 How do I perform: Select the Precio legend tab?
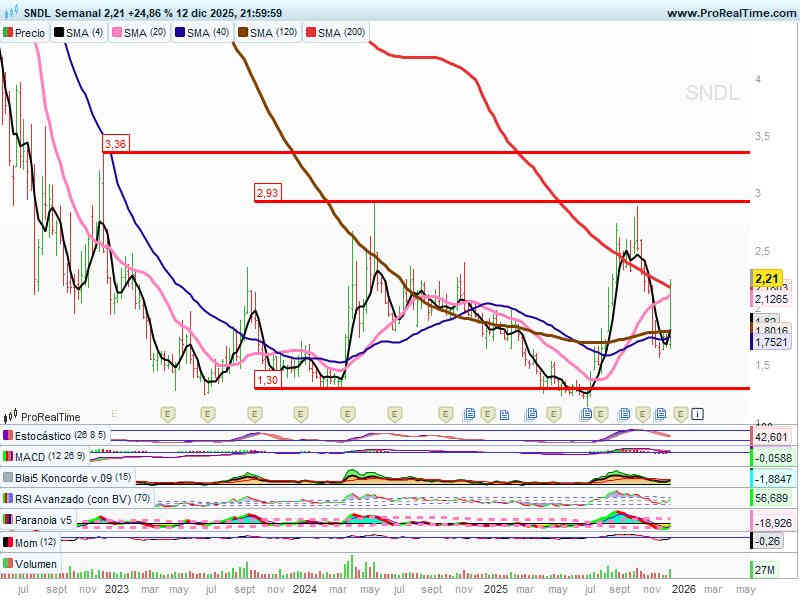coord(25,33)
